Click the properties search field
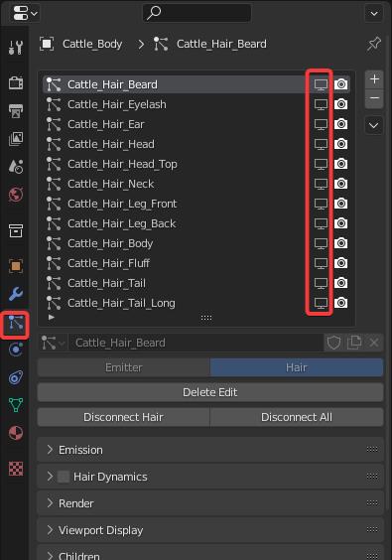392x560 pixels. [x=196, y=13]
